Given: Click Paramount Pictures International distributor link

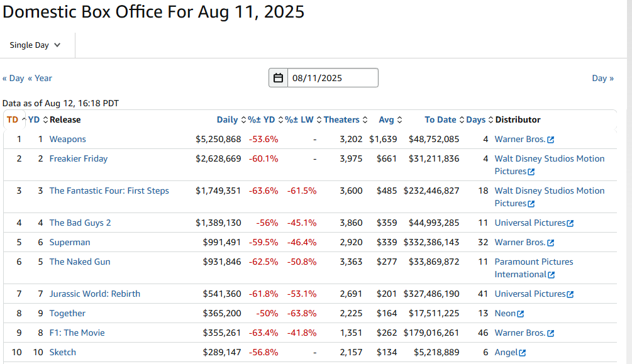Looking at the screenshot, I should click(534, 268).
